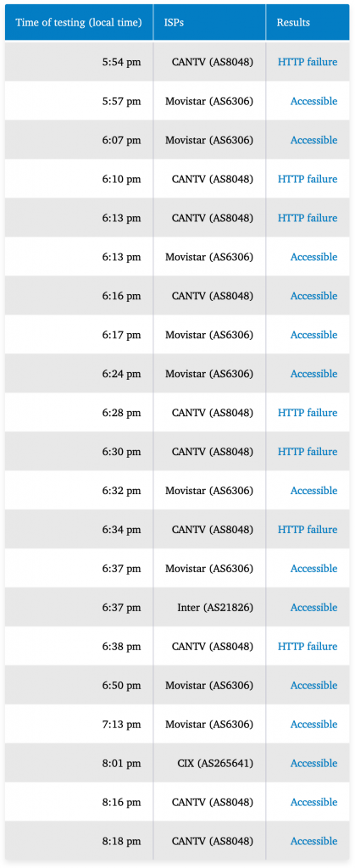Open the 5:54 pm HTTP failure result
Image resolution: width=355 pixels, height=868 pixels.
[308, 62]
